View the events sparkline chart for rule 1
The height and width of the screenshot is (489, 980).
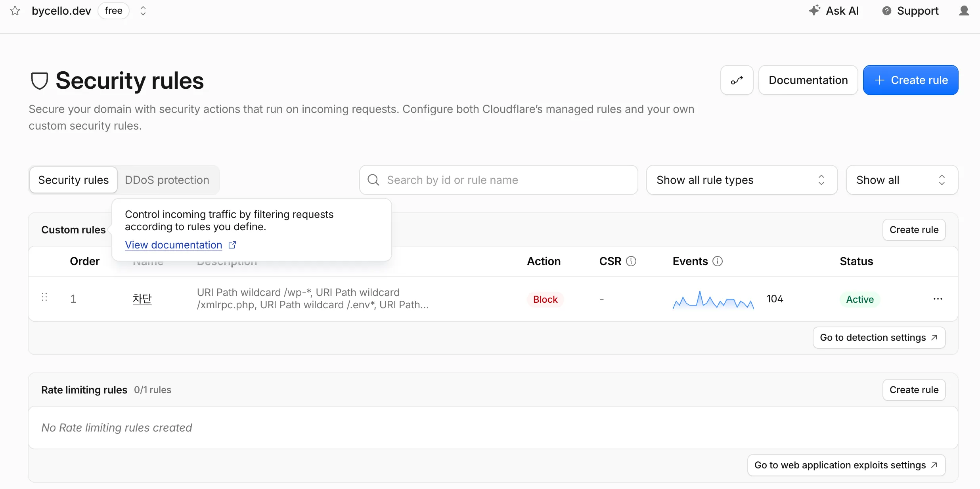pyautogui.click(x=713, y=300)
